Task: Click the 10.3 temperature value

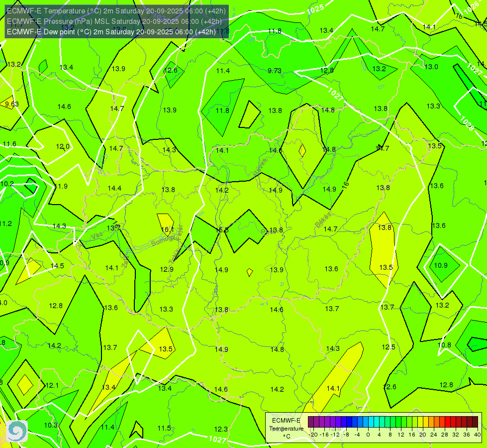Action: click(x=51, y=425)
